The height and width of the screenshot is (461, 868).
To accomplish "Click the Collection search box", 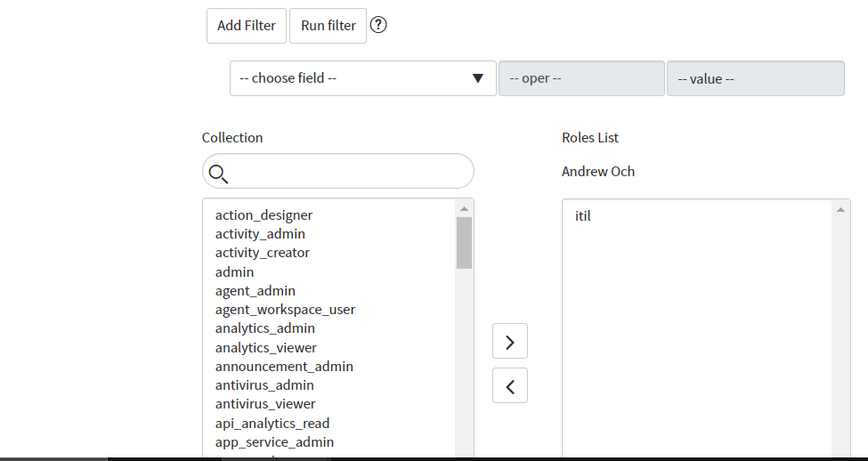I will coord(338,171).
